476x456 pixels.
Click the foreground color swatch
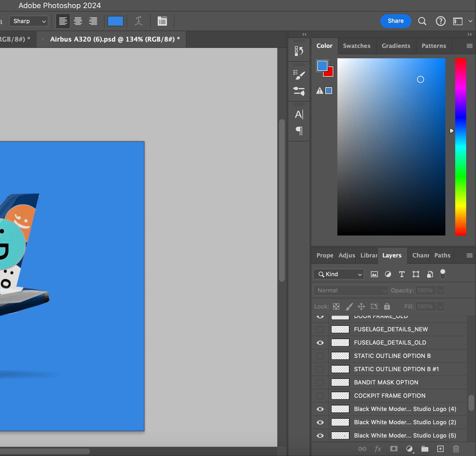coord(322,66)
